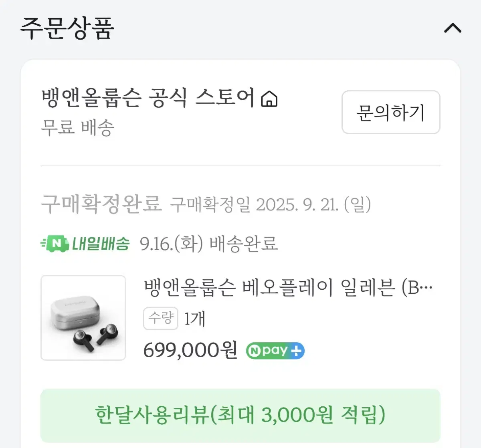
Task: Tap the 한달사용리뷰 review reward button
Action: click(240, 416)
